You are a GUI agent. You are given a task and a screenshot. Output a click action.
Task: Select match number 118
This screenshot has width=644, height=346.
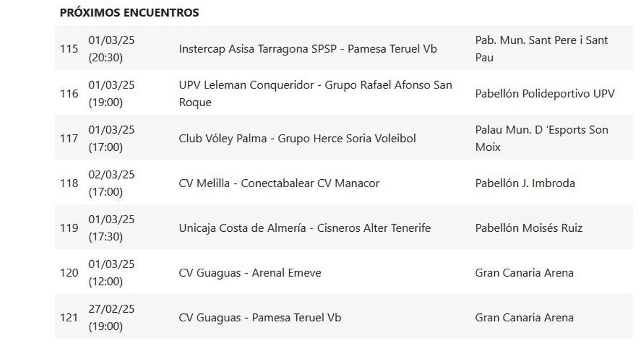point(69,183)
